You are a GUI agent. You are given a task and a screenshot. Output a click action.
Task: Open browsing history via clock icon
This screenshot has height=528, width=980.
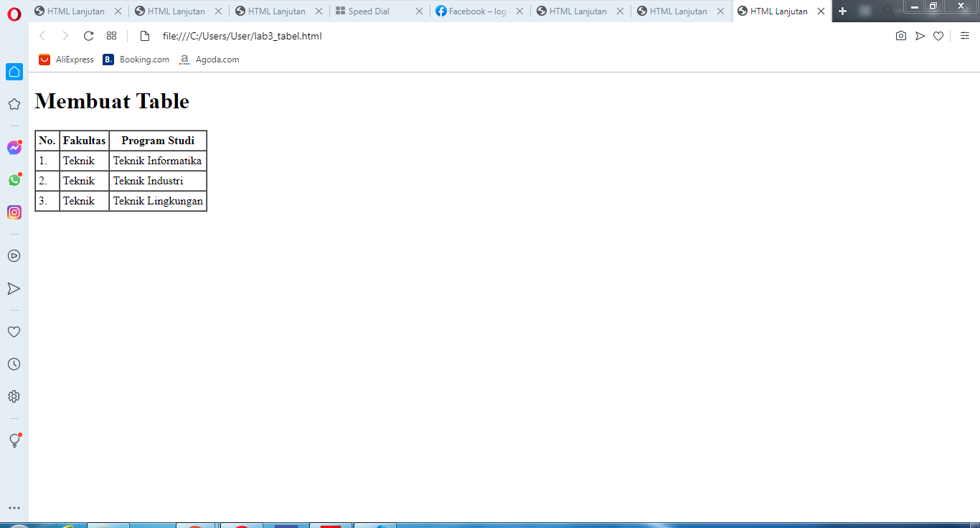pos(14,364)
